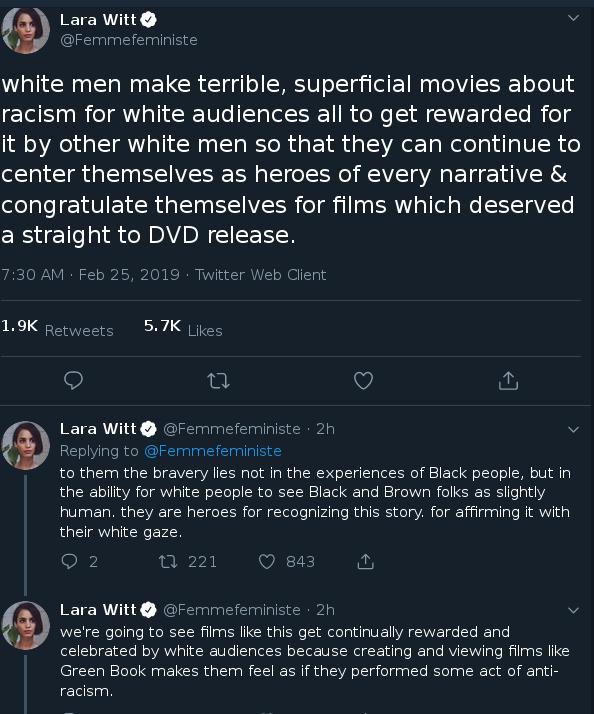Open dropdown chevron on main tweet
Image resolution: width=594 pixels, height=714 pixels.
tap(574, 18)
